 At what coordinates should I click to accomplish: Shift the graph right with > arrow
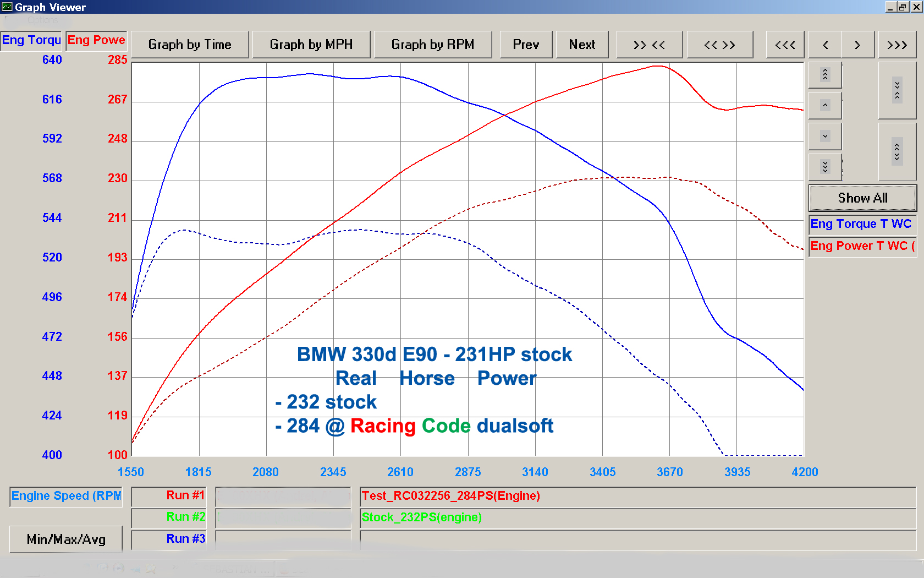(857, 45)
